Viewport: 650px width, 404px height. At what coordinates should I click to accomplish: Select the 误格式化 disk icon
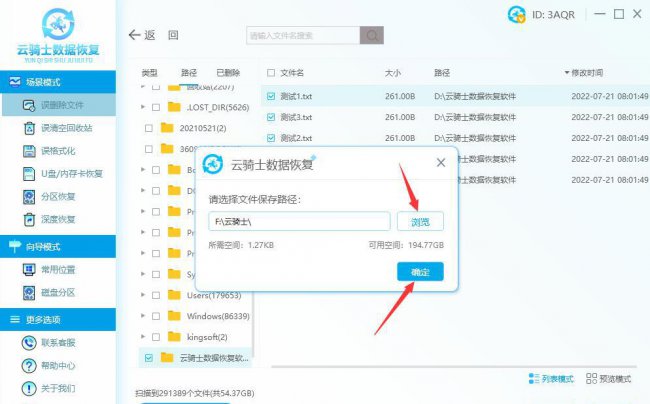pyautogui.click(x=29, y=151)
